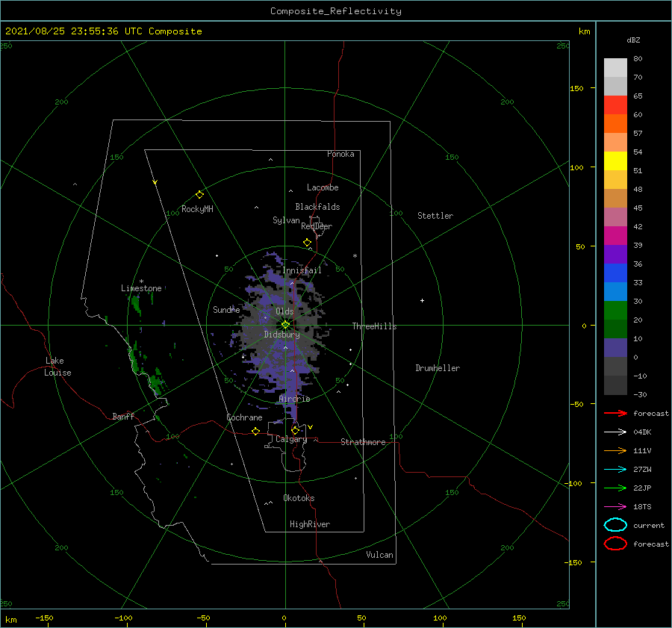Click the Cochrane label
The width and height of the screenshot is (672, 628).
pos(244,417)
